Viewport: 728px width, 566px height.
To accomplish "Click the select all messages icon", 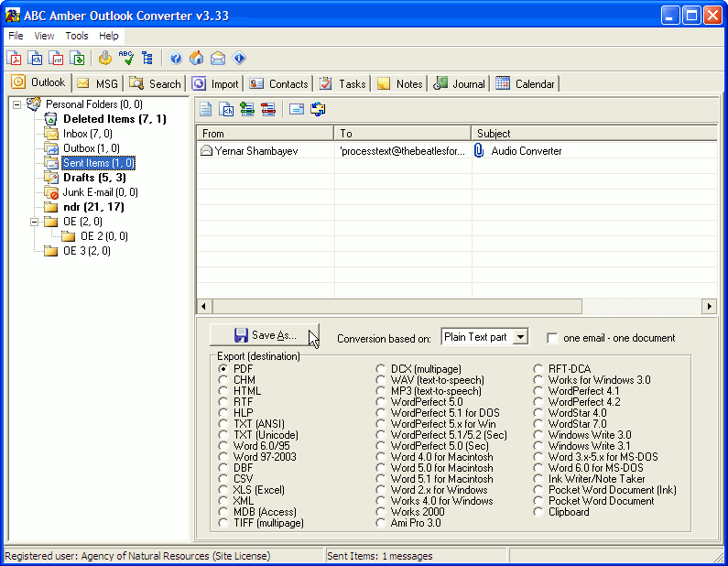I will click(247, 110).
